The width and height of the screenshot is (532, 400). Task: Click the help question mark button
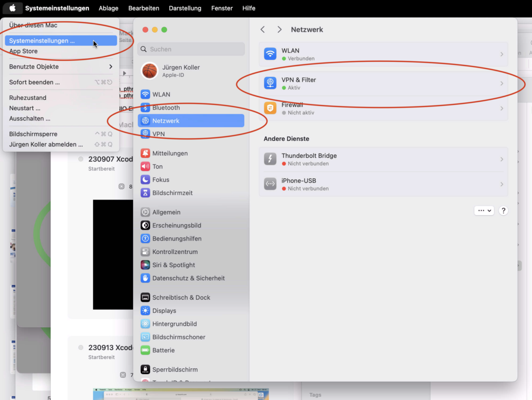(503, 210)
